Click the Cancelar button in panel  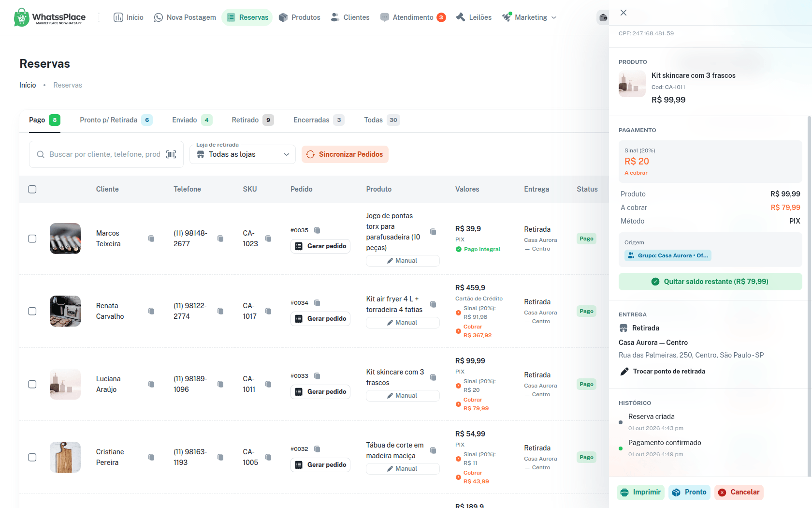739,492
